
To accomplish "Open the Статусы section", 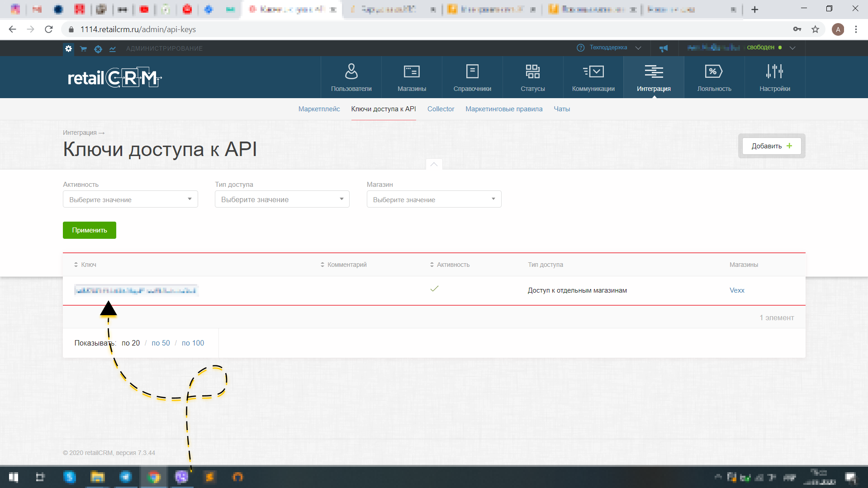I will (x=532, y=77).
